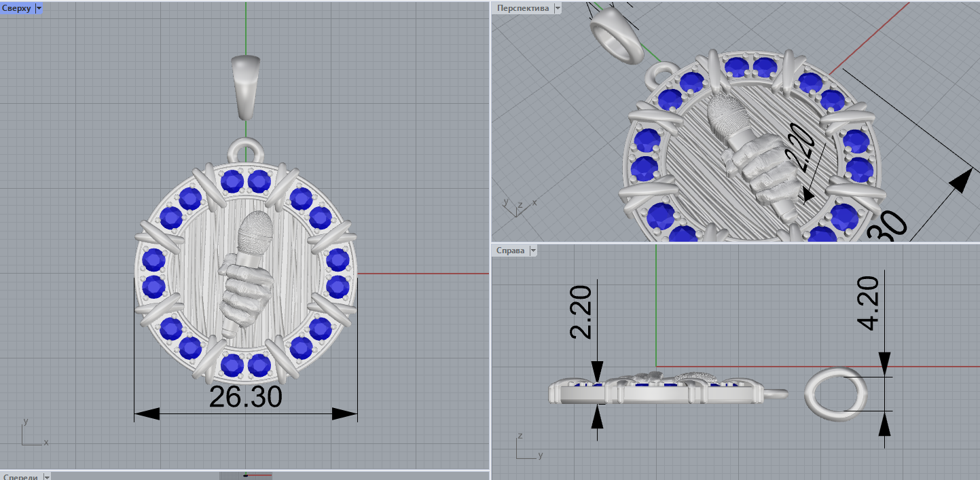Select the Перспектива viewport title

click(x=522, y=8)
